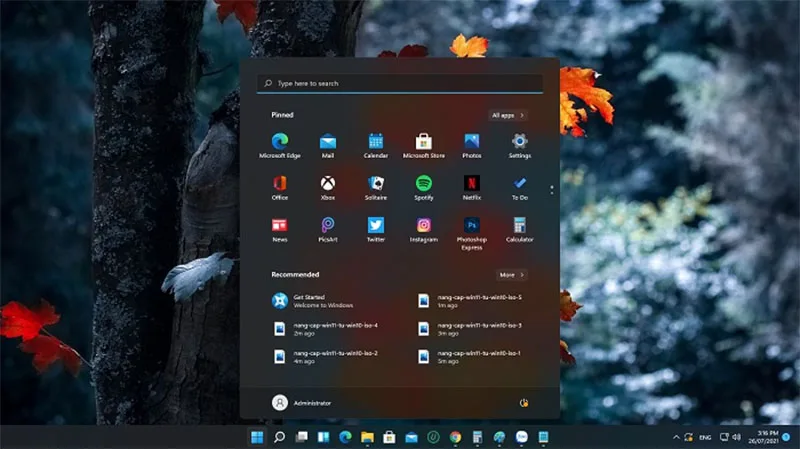Open Microsoft Edge from pinned apps

point(280,146)
